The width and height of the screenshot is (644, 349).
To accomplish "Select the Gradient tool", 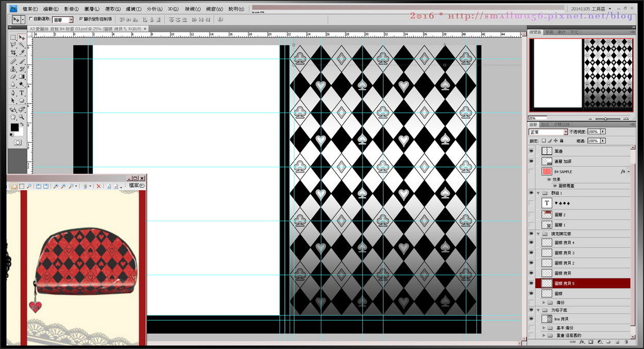I will [x=22, y=77].
